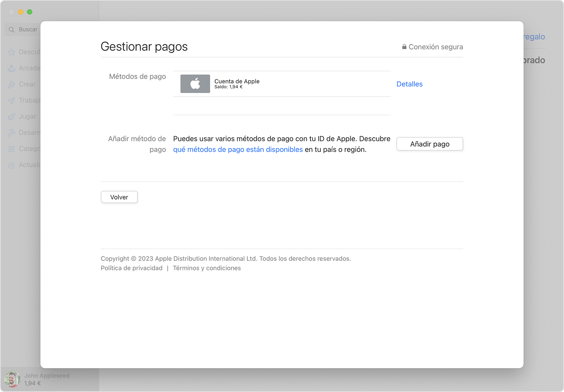Viewport: 564px width, 392px height.
Task: Open John Appleseed profile avatar
Action: pyautogui.click(x=12, y=379)
